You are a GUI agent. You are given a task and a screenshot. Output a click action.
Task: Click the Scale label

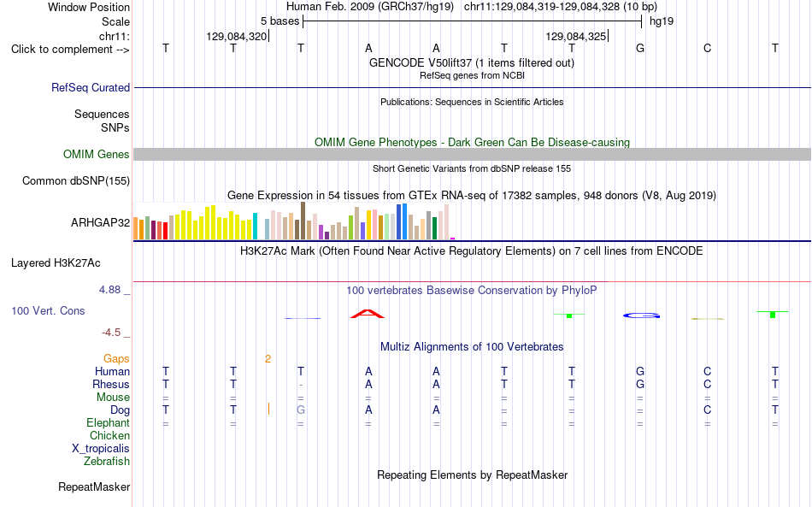(116, 21)
